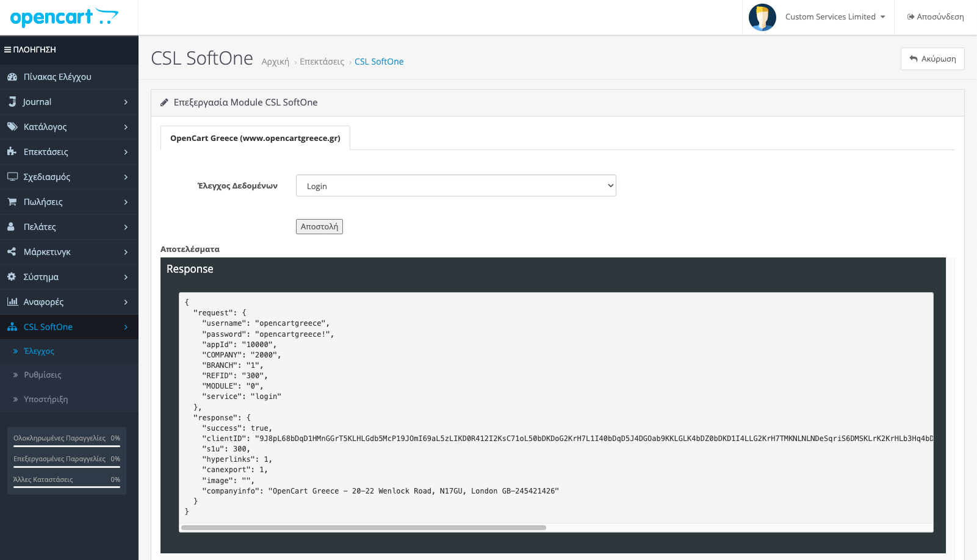Expand the Πελάτες menu chevron
The height and width of the screenshot is (560, 977).
(126, 227)
